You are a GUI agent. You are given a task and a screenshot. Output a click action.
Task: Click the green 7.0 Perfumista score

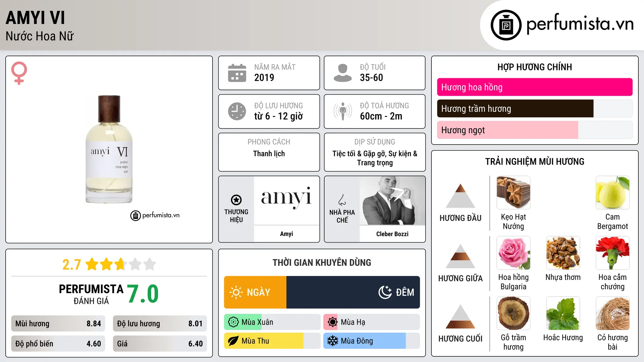(143, 294)
